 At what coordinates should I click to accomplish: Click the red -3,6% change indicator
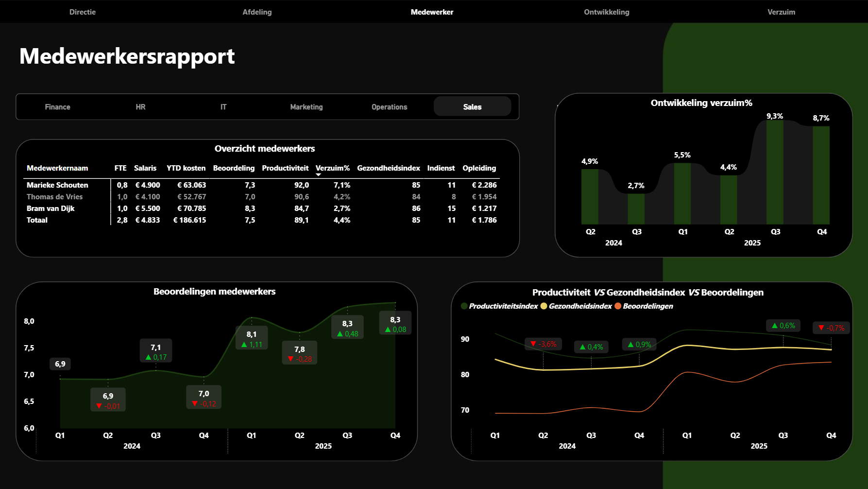point(544,344)
